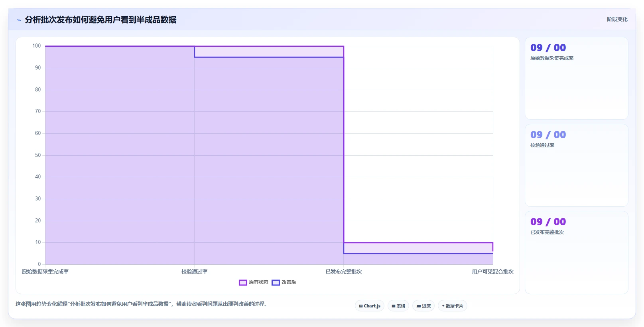Click the 原有状态 legend label

click(258, 282)
